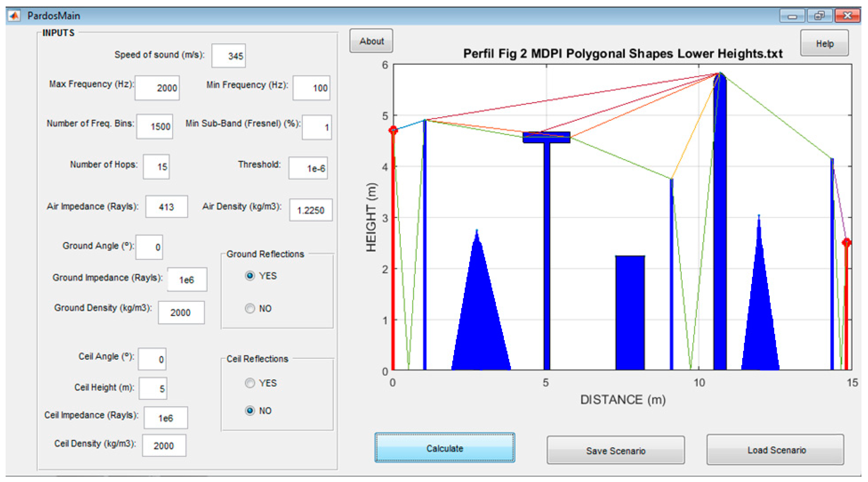Click the Ceil Height input field

(x=153, y=389)
